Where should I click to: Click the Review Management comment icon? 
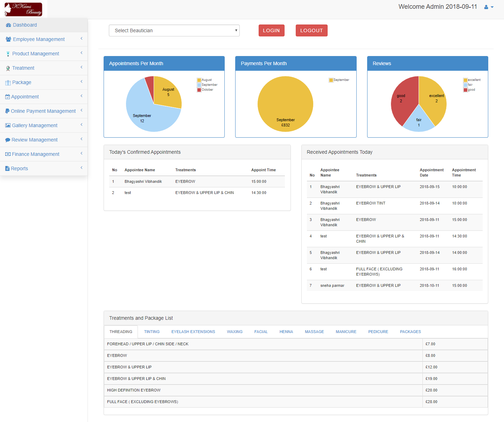(8, 140)
